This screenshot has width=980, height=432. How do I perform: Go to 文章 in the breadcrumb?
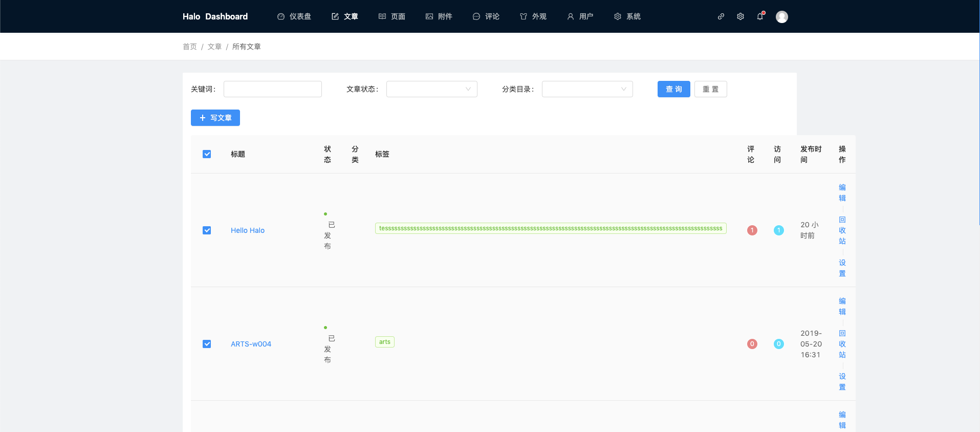click(214, 47)
